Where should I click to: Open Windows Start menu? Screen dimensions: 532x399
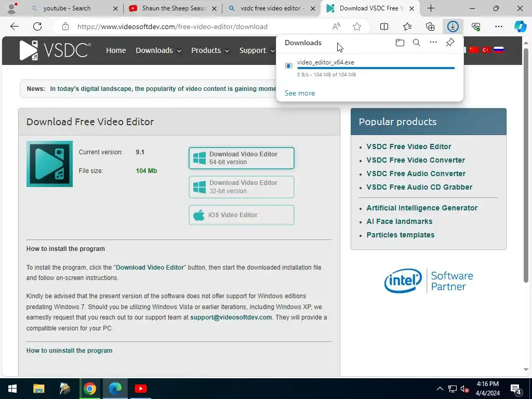click(12, 389)
